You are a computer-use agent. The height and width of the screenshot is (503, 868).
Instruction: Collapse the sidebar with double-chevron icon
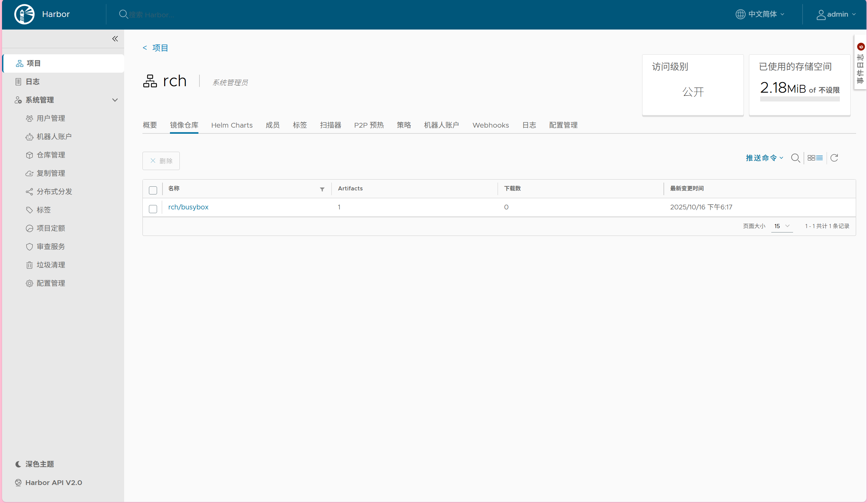pos(115,39)
